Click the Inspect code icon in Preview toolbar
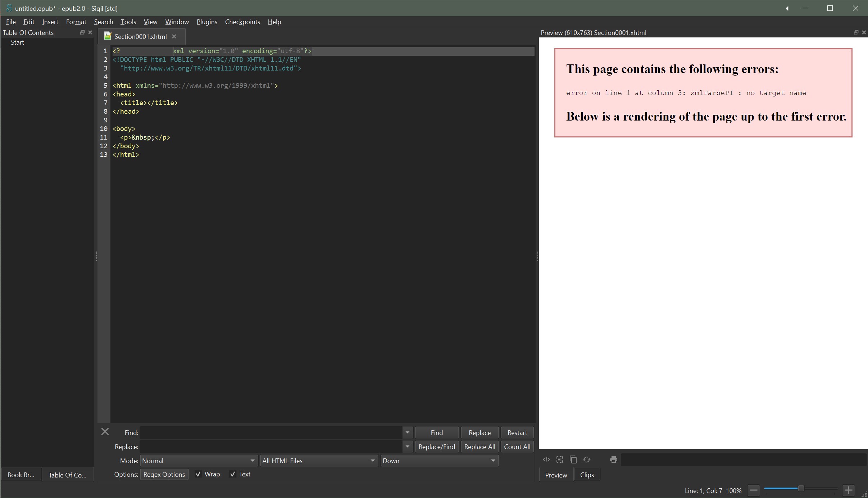Screen dimensions: 868x498 tap(546, 459)
